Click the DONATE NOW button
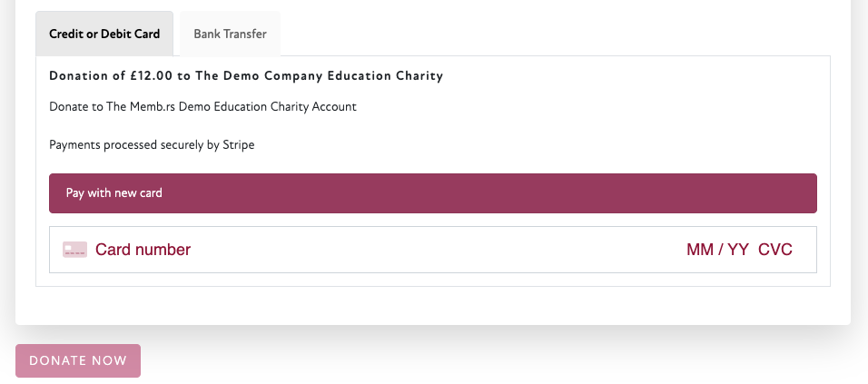The height and width of the screenshot is (384, 868). (x=78, y=360)
